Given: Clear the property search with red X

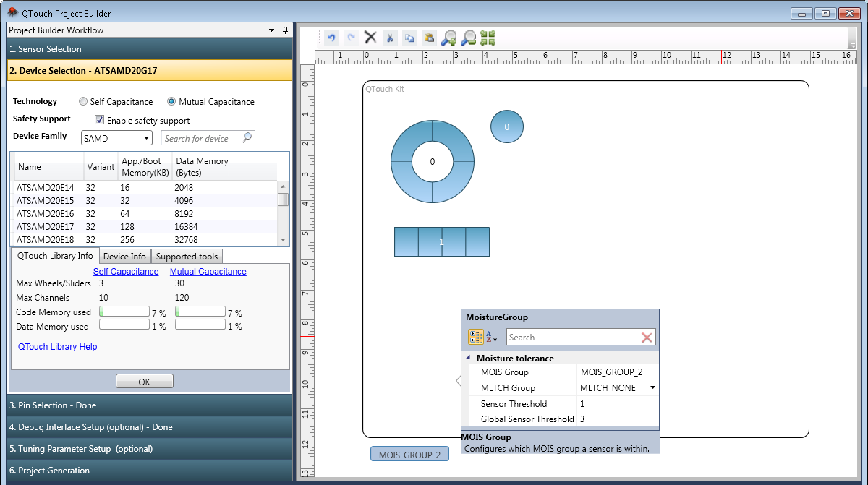Looking at the screenshot, I should [x=647, y=338].
